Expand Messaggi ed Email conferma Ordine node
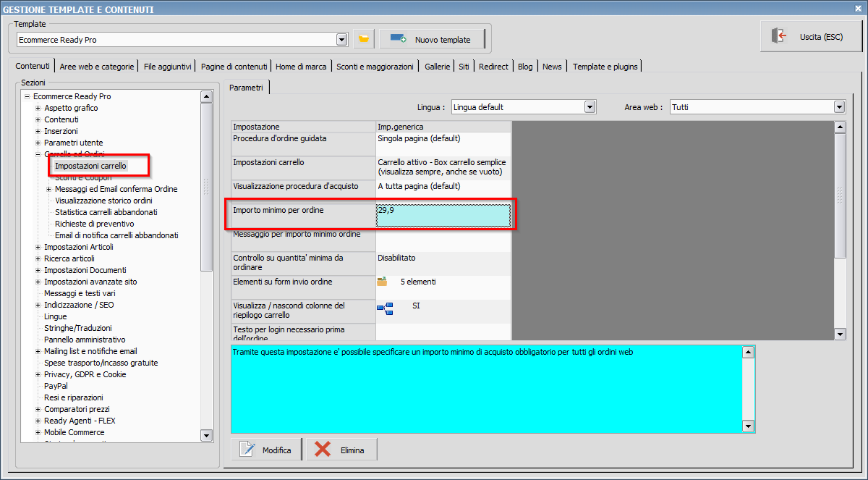This screenshot has height=480, width=868. (x=48, y=189)
